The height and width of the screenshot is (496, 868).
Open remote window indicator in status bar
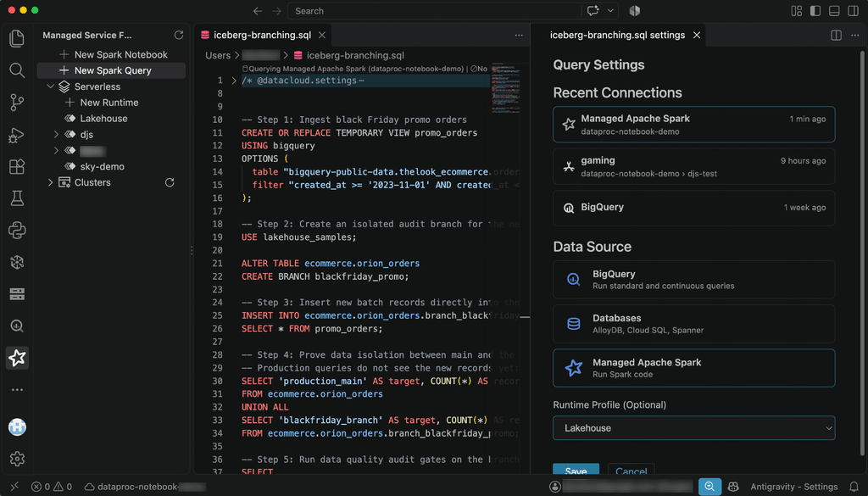[14, 487]
